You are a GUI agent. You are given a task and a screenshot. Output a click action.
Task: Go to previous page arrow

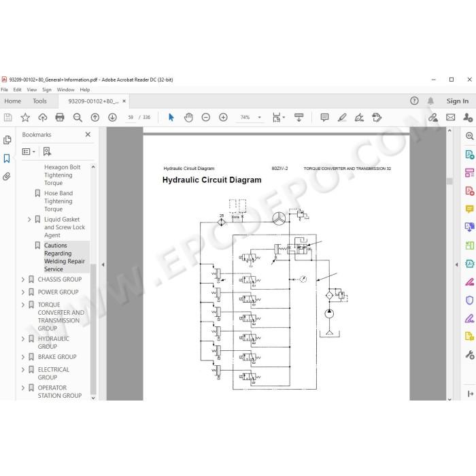tap(95, 118)
